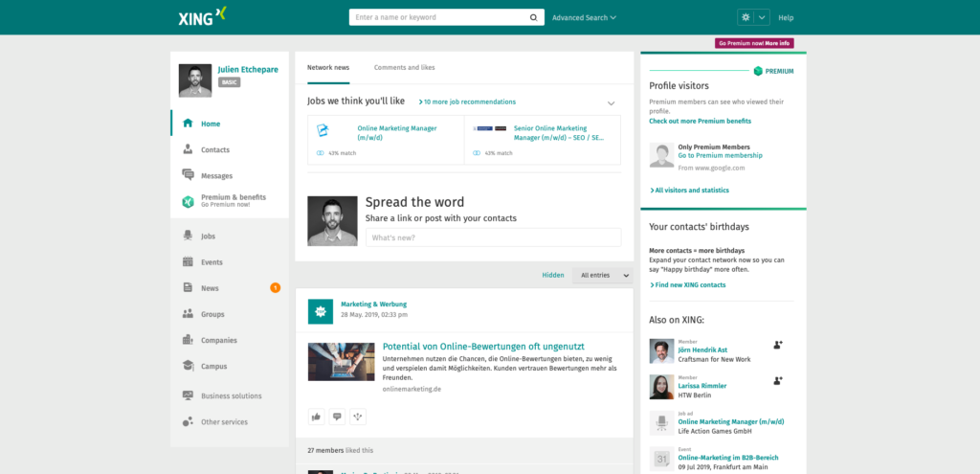The width and height of the screenshot is (980, 474).
Task: Click 27 members liked this
Action: tap(340, 450)
